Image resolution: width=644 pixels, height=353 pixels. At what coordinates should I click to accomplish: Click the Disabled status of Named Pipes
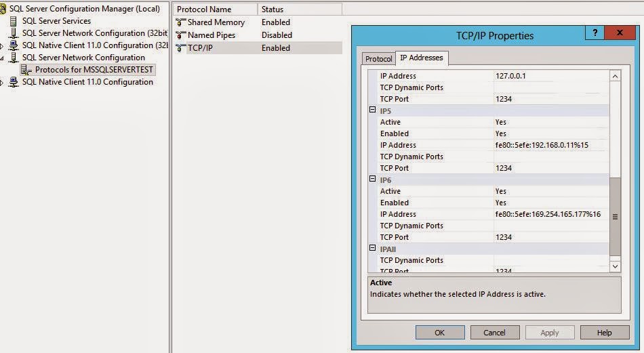277,35
